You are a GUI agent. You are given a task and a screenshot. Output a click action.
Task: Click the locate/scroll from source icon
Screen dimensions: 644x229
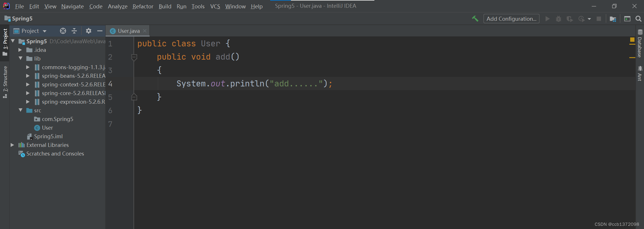click(63, 31)
